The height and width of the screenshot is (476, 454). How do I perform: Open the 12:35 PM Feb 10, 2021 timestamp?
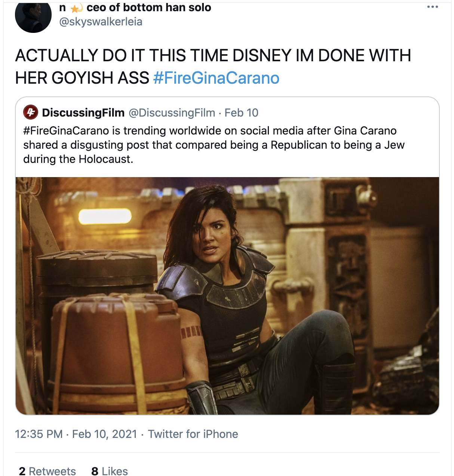[76, 434]
